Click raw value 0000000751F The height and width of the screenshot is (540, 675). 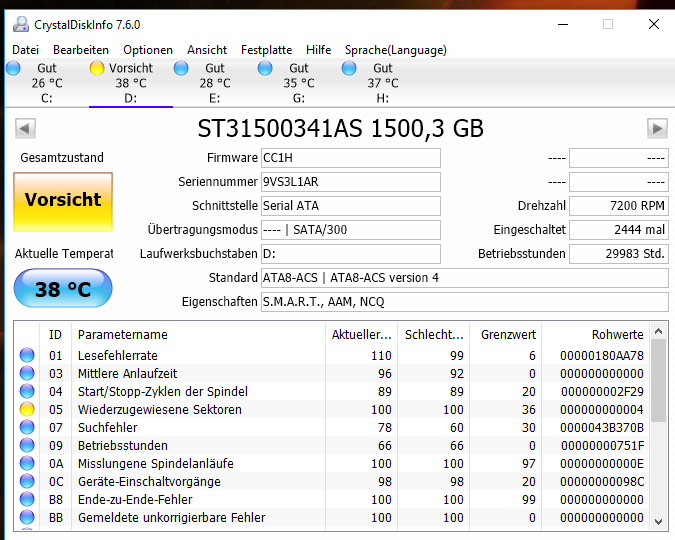(x=602, y=446)
